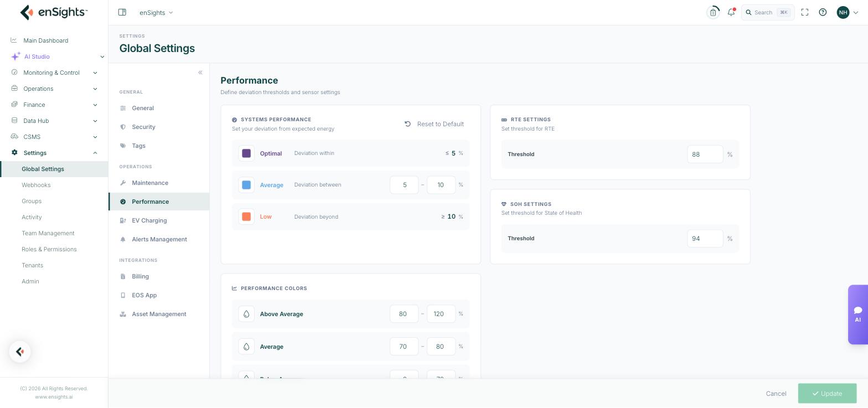Image resolution: width=868 pixels, height=408 pixels.
Task: Edit the RTE Threshold field
Action: (705, 154)
